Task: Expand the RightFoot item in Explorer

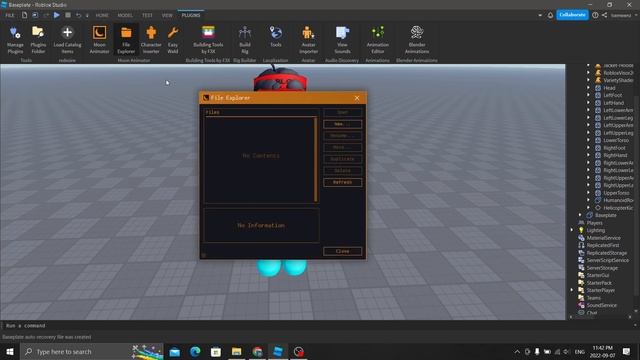Action: [x=589, y=148]
